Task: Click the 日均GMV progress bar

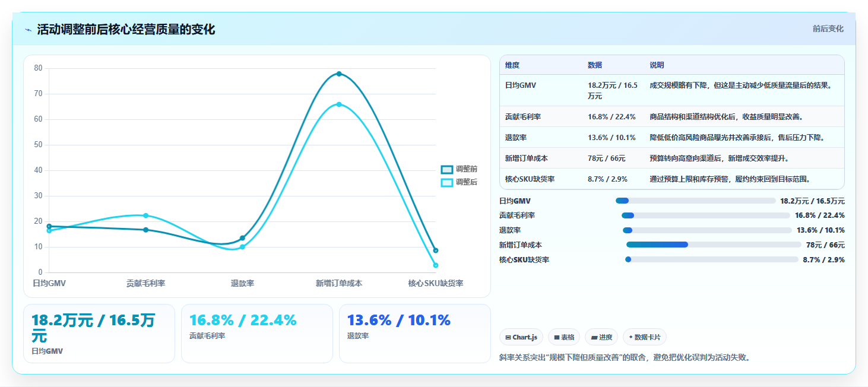Action: coord(696,201)
